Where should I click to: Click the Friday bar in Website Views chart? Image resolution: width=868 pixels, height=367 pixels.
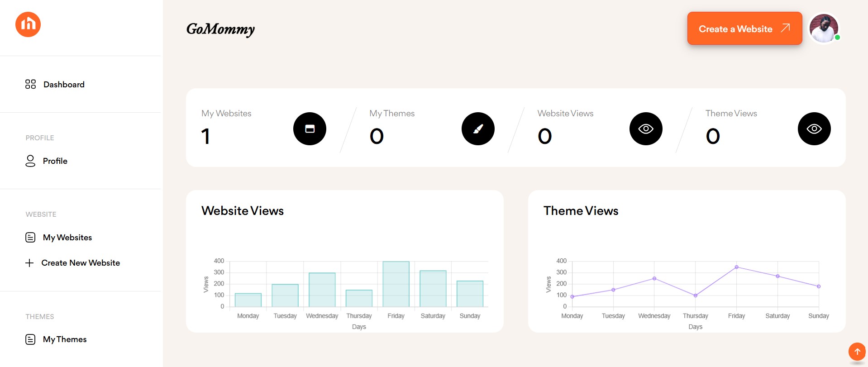[x=396, y=284]
